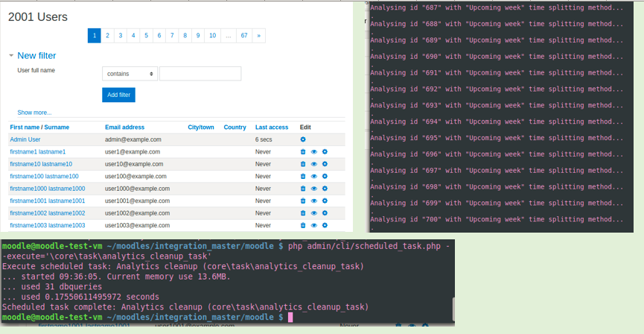644x334 pixels.
Task: Go to page 10 of users
Action: tap(212, 36)
